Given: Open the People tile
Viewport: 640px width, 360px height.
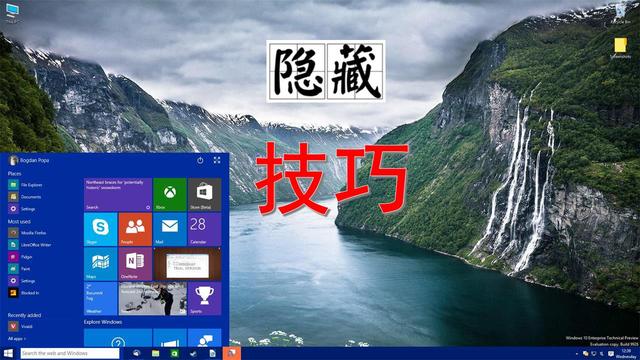Looking at the screenshot, I should (x=135, y=229).
